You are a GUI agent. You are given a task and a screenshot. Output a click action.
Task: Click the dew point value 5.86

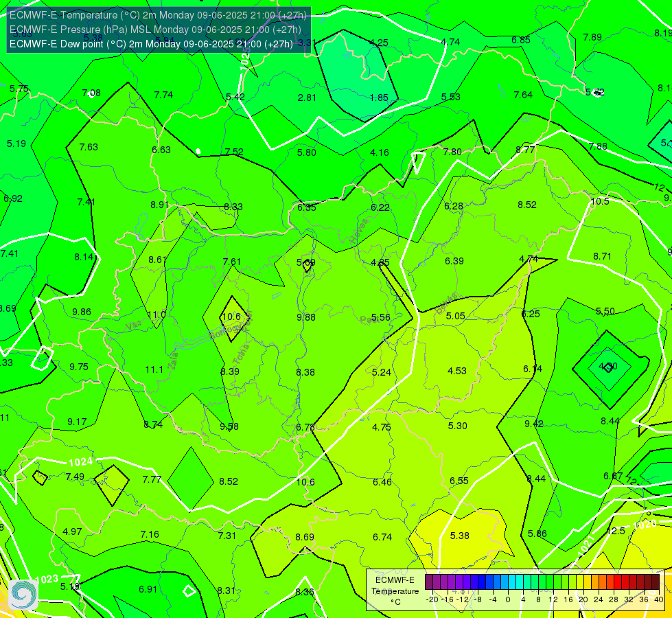(x=537, y=534)
